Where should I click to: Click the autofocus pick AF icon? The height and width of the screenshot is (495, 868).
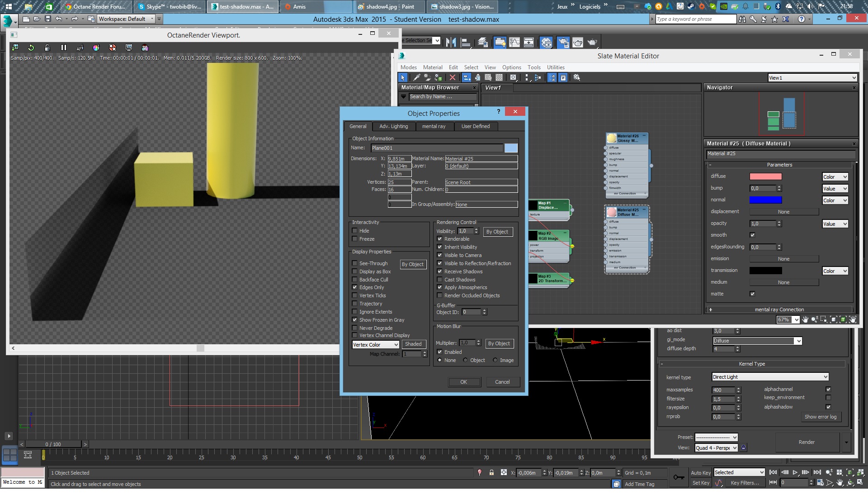(80, 48)
